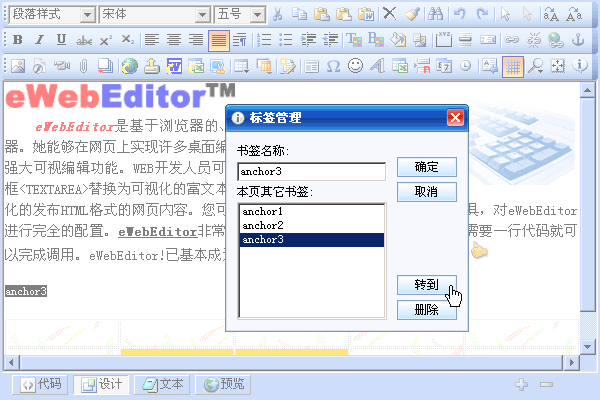The image size is (600, 400).
Task: Align text center
Action: [174, 40]
